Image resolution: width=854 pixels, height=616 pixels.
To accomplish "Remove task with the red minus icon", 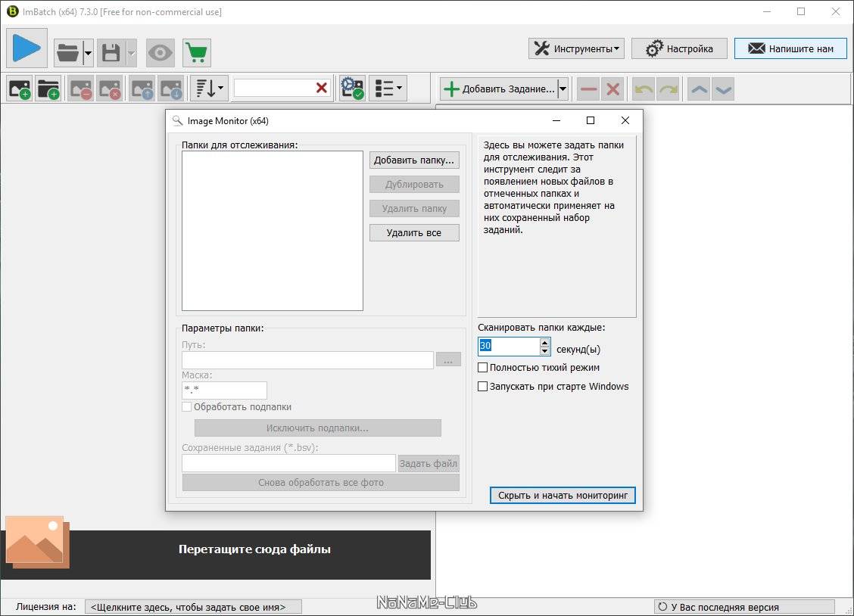I will point(588,89).
